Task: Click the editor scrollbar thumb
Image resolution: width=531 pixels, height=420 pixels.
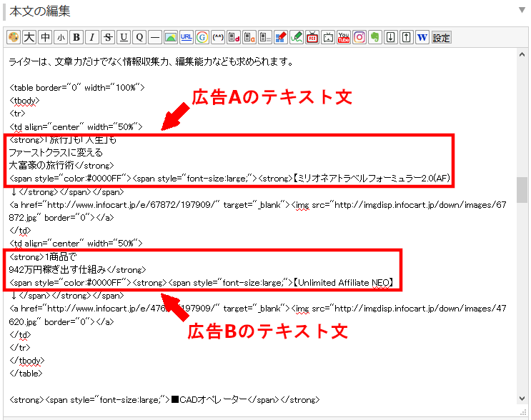Action: click(x=522, y=189)
